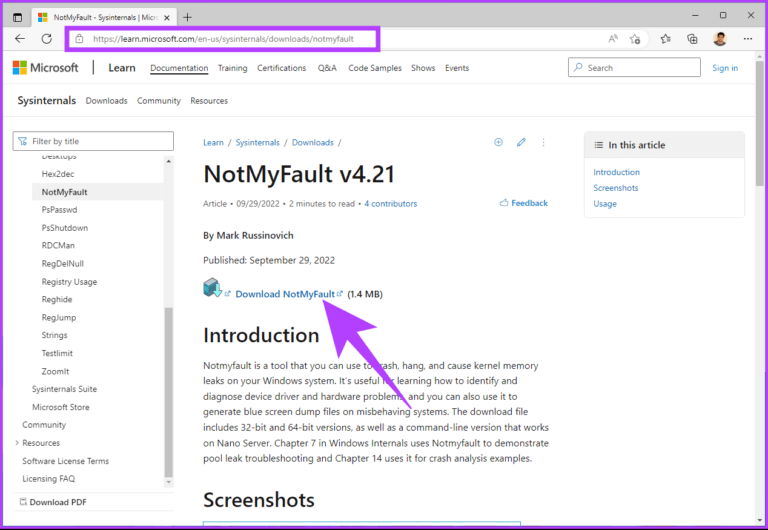Screen dimensions: 768x530
Task: Open the Collections icon
Action: (x=692, y=39)
